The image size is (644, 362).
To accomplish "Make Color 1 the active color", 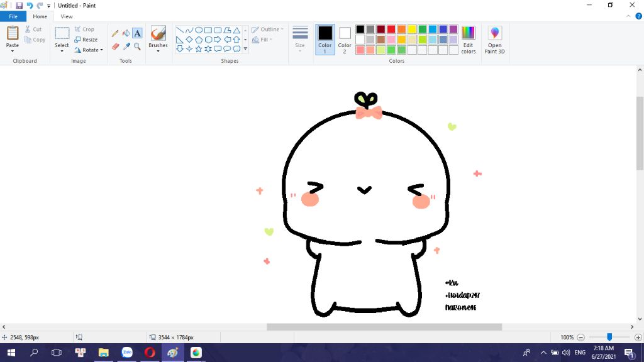I will pyautogui.click(x=325, y=40).
